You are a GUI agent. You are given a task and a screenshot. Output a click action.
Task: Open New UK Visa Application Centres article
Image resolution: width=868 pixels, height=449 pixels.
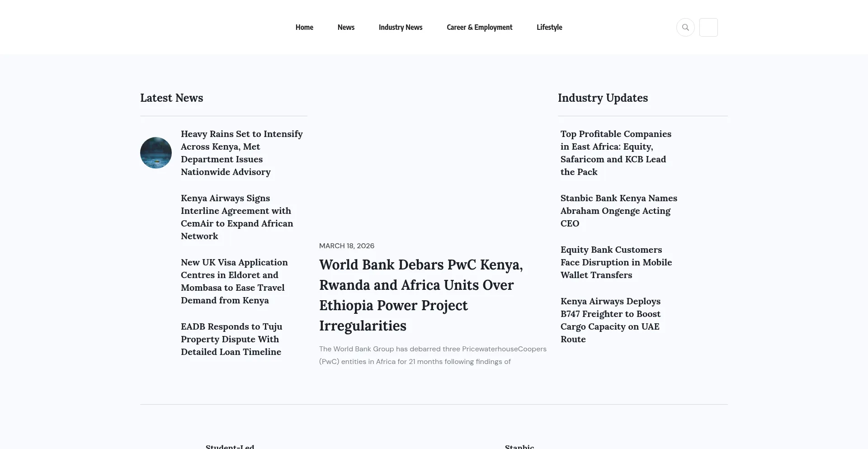point(234,281)
